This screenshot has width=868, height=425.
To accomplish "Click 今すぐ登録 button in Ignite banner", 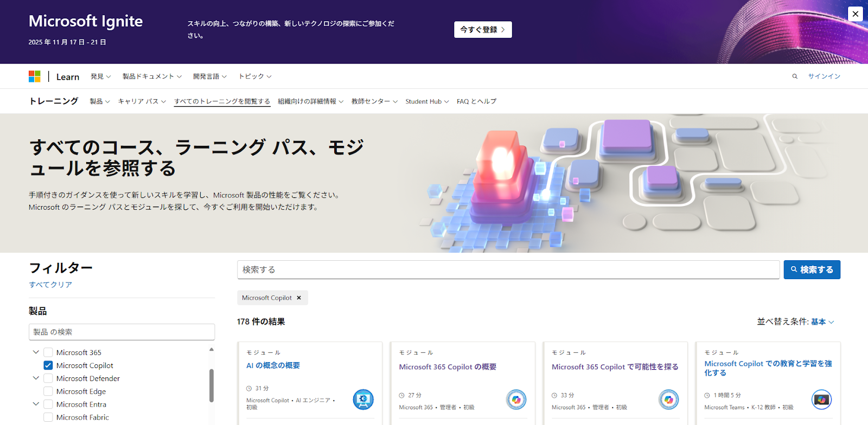I will pos(483,30).
